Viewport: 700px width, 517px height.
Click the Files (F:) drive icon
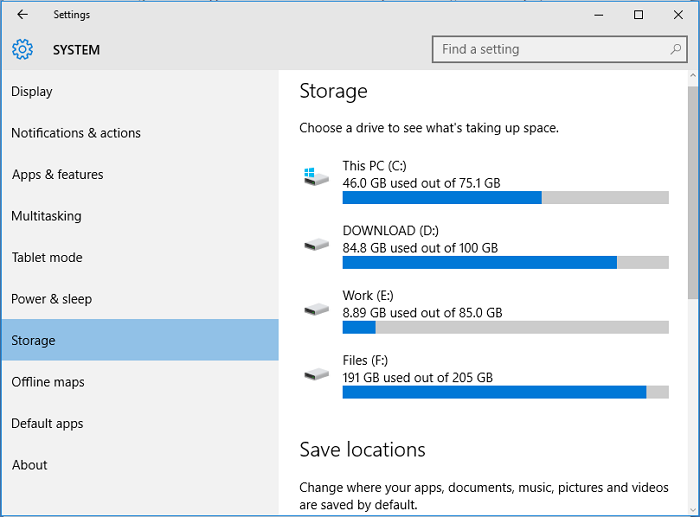317,374
